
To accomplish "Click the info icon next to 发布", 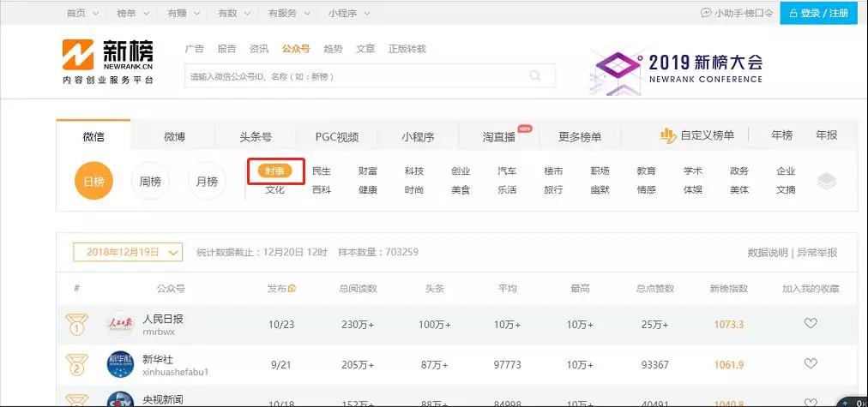I will 292,289.
